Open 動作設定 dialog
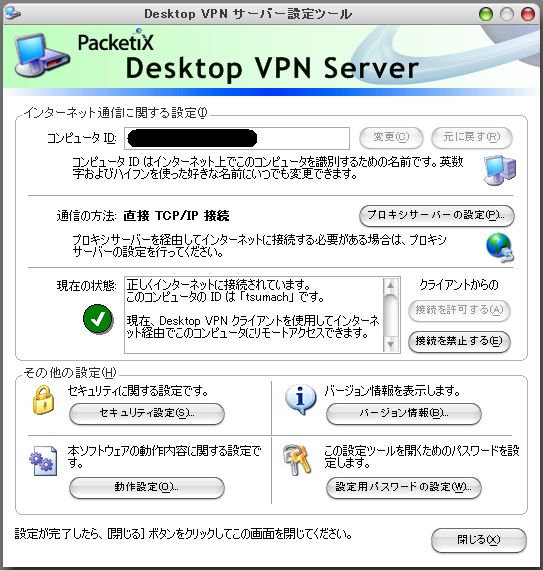 coord(147,487)
